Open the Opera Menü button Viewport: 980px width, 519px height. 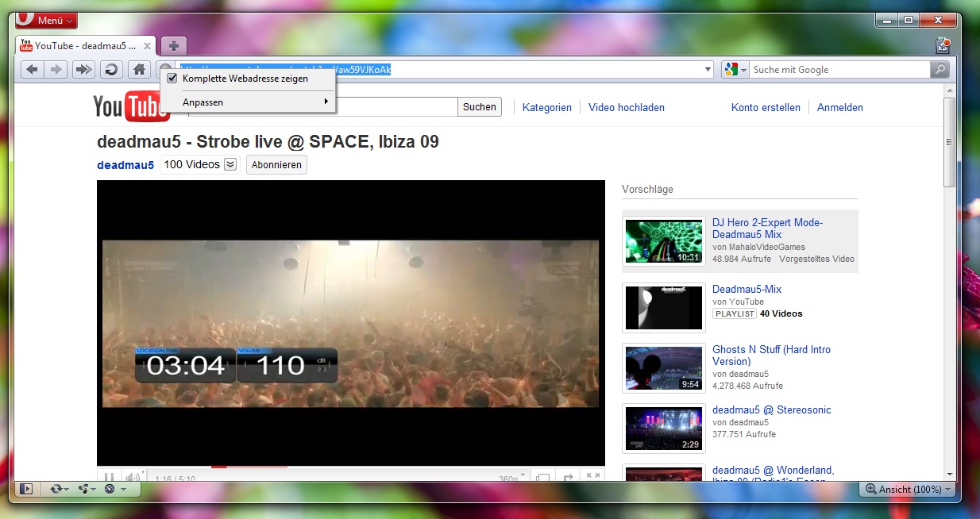46,20
